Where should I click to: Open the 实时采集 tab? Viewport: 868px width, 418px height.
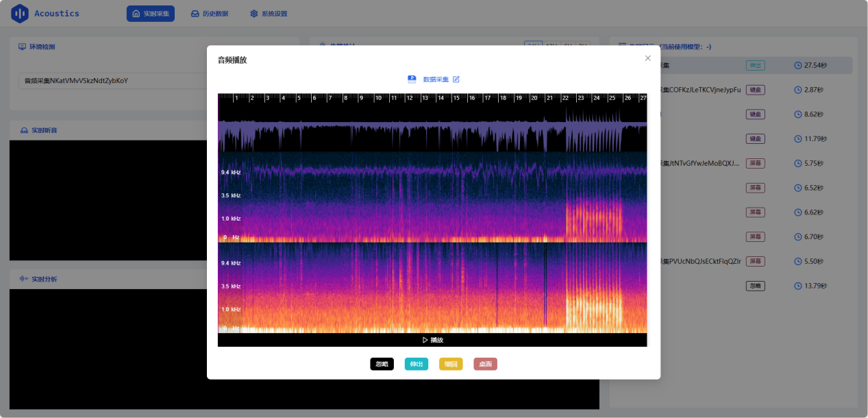pyautogui.click(x=151, y=14)
